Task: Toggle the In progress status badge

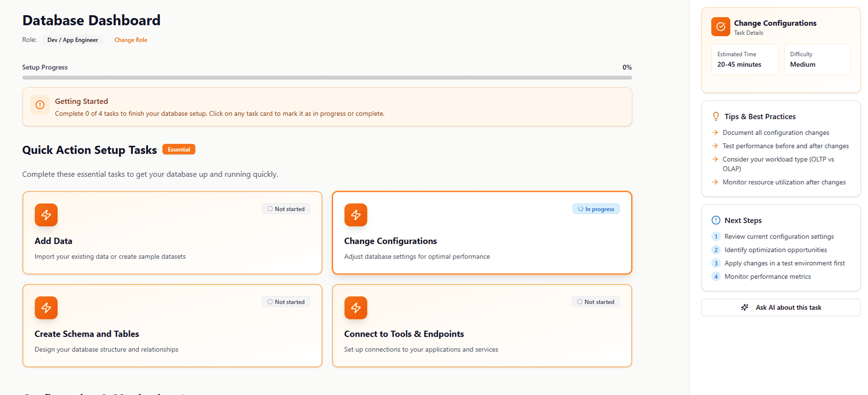Action: coord(596,209)
